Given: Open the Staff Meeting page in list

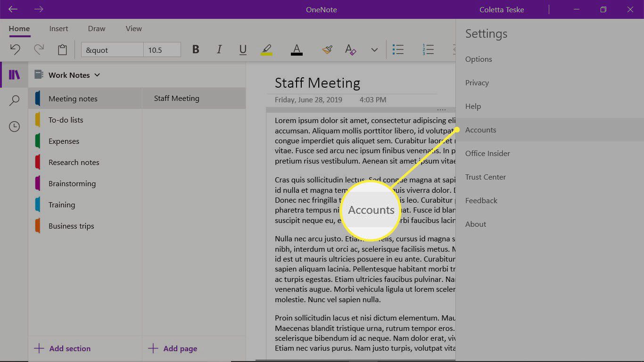Looking at the screenshot, I should pos(194,99).
